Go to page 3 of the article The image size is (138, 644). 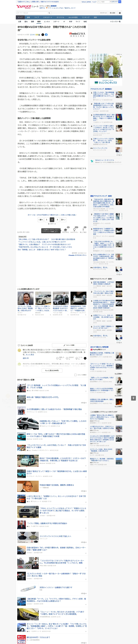coord(57,219)
